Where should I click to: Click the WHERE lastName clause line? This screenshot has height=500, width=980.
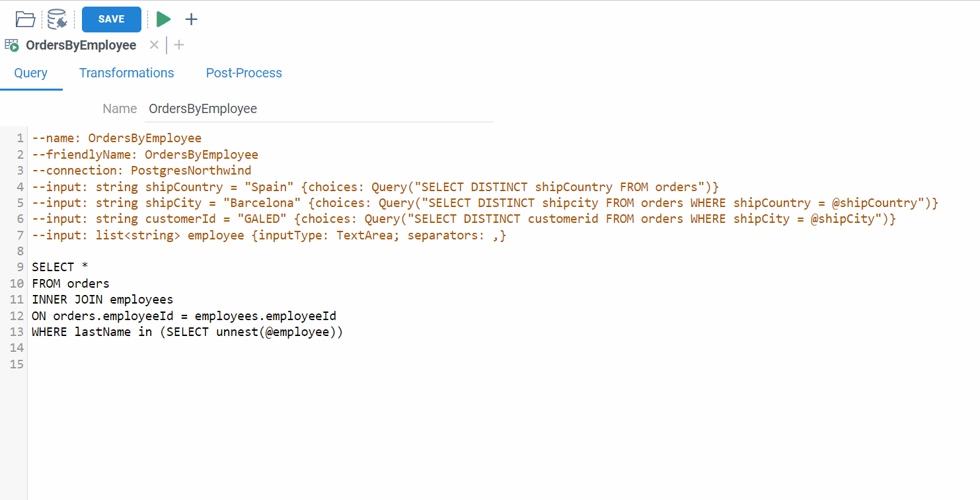coord(187,332)
